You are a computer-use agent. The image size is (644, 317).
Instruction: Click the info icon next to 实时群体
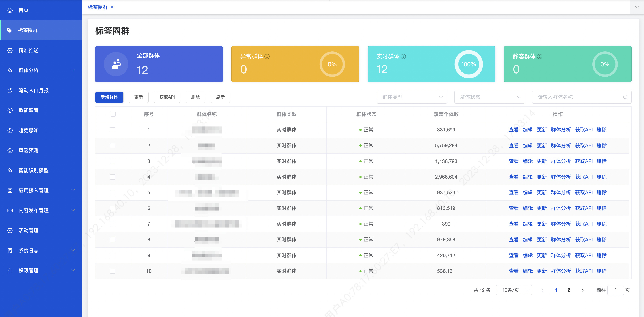tap(403, 57)
